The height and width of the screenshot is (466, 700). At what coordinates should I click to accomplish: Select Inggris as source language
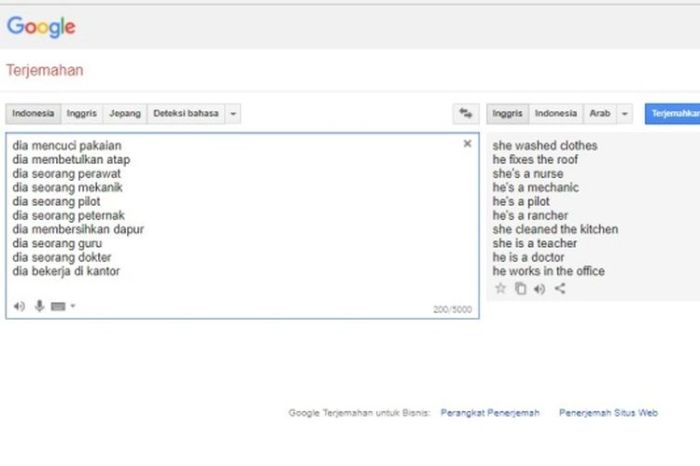[x=82, y=113]
